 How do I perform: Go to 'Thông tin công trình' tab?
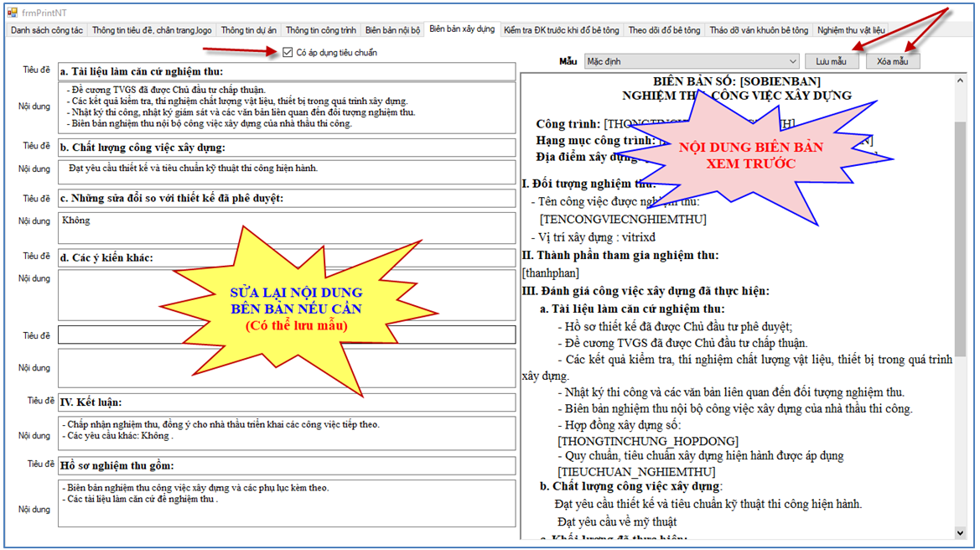pos(321,31)
